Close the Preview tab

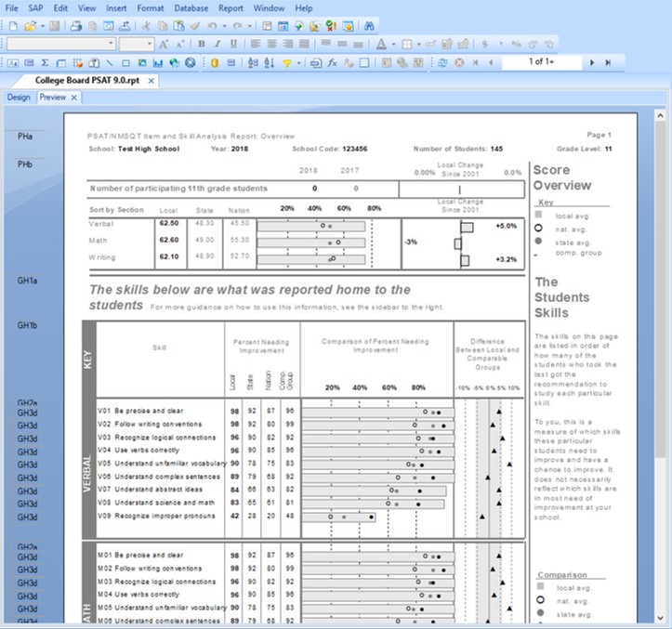point(74,98)
